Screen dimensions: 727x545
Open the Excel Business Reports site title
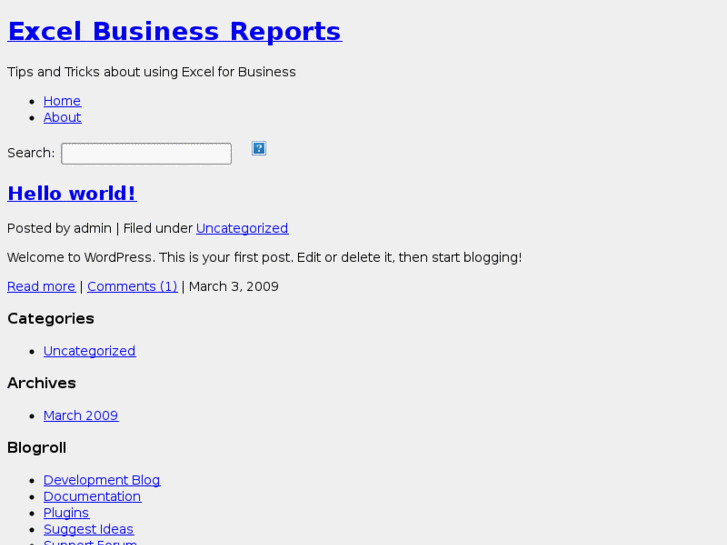point(175,32)
